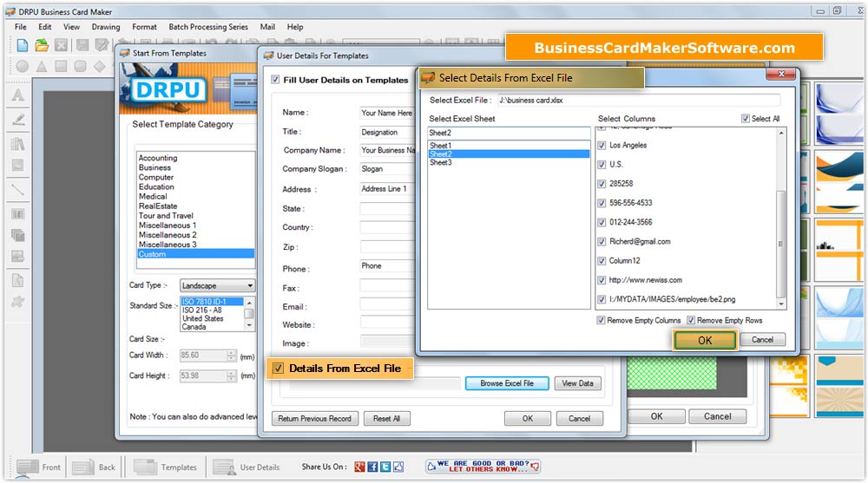Click the View Data button
This screenshot has height=483, width=868.
(577, 383)
